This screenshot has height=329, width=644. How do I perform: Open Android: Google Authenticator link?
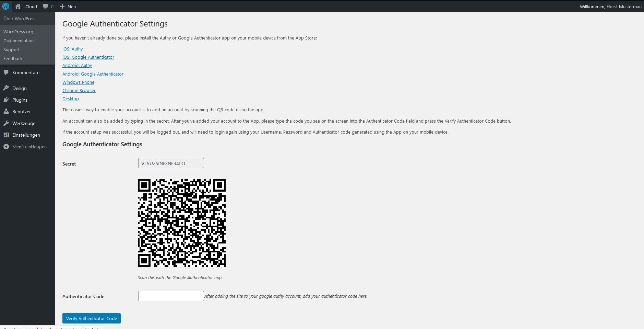(93, 74)
